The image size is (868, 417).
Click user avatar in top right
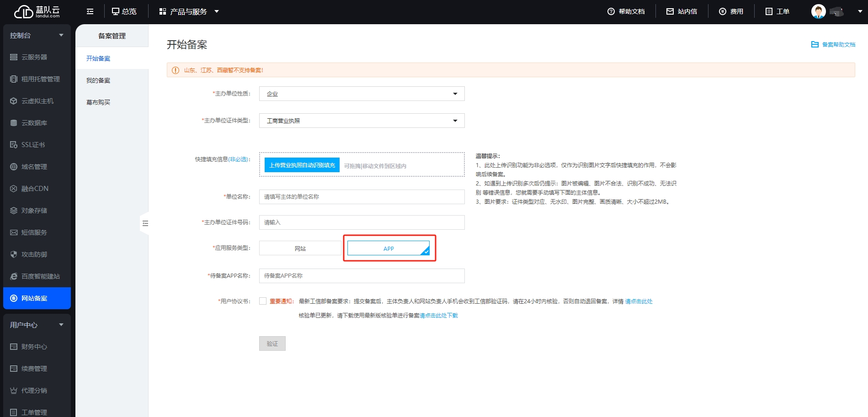coord(818,11)
